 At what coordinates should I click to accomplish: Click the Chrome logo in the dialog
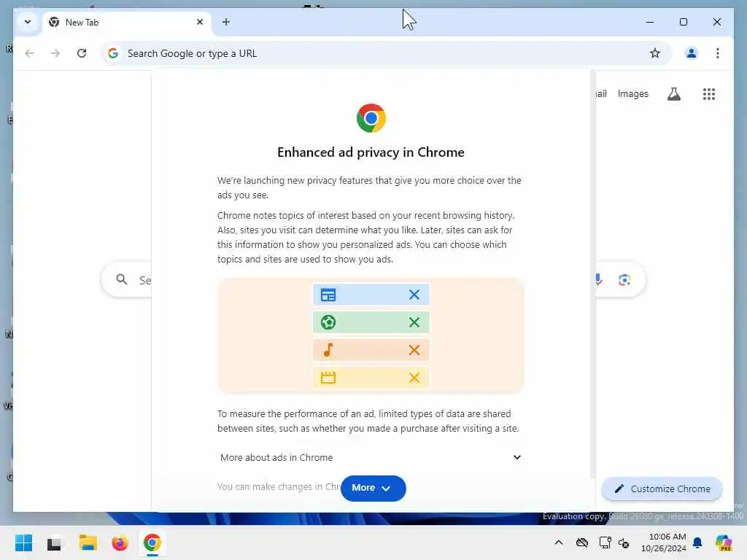[x=371, y=118]
